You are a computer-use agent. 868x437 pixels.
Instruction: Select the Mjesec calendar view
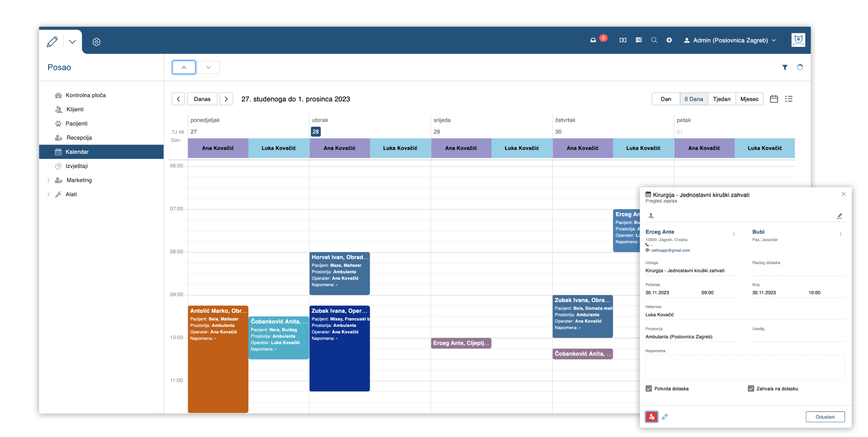[749, 99]
